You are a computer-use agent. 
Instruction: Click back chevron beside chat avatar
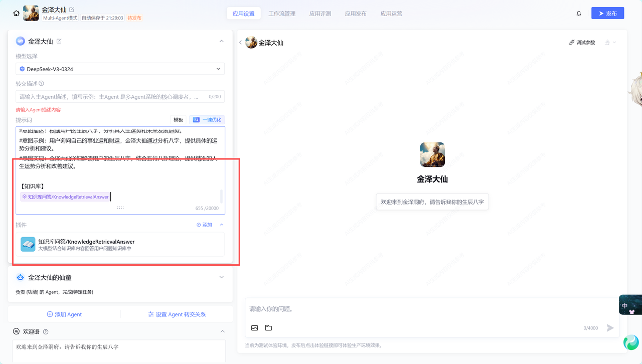241,43
